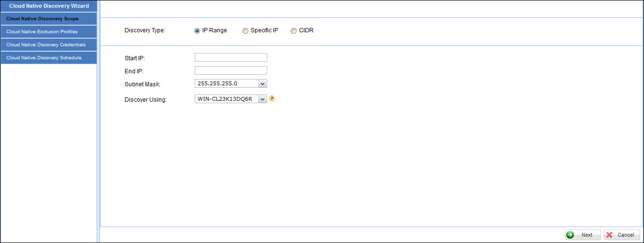Viewport: 644px width, 243px height.
Task: Open the Subnet Mask dropdown arrow
Action: click(x=262, y=84)
